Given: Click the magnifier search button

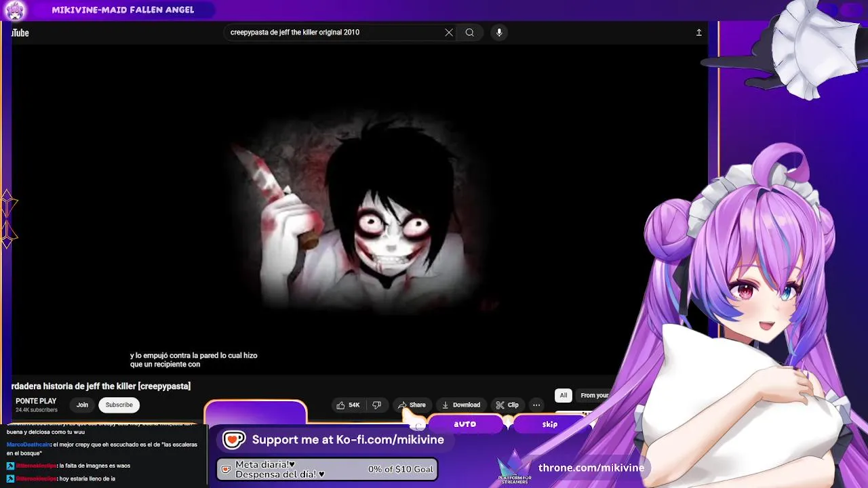Looking at the screenshot, I should tap(469, 33).
